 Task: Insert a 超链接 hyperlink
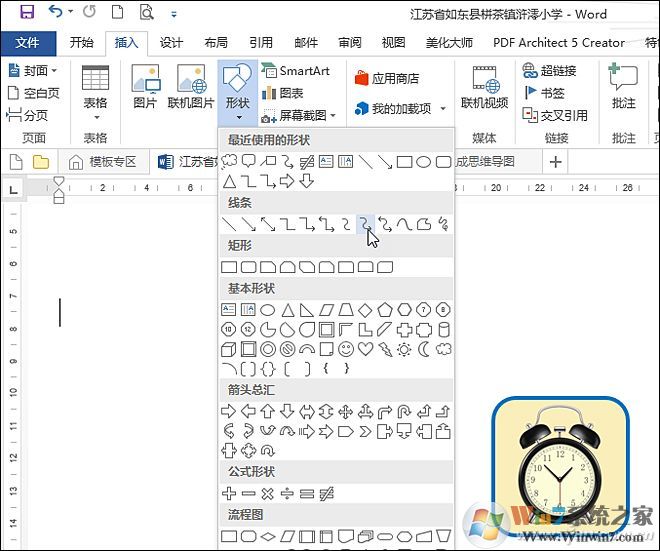(x=549, y=70)
